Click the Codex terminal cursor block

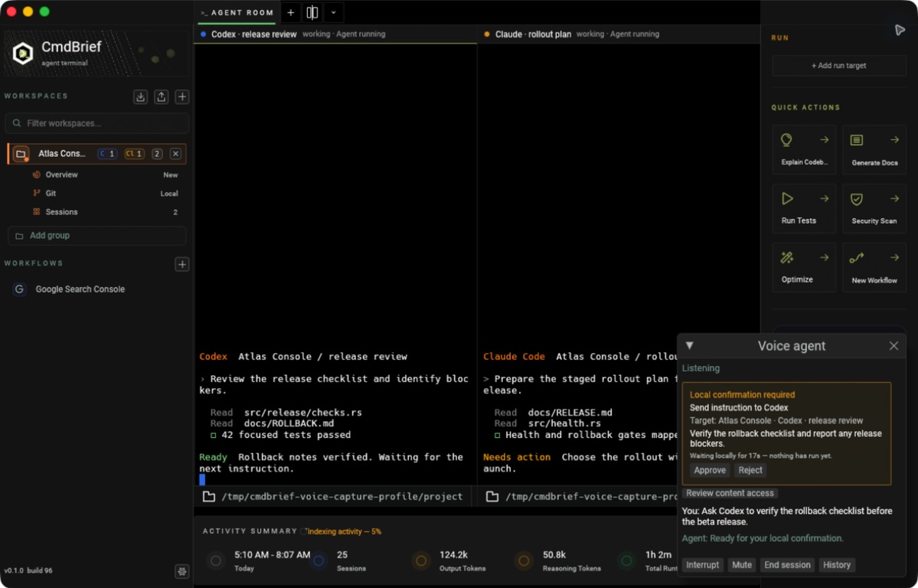click(x=202, y=480)
